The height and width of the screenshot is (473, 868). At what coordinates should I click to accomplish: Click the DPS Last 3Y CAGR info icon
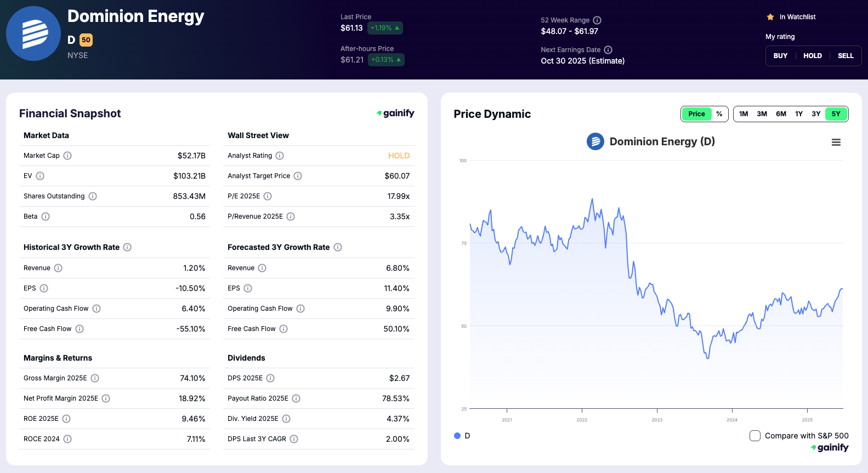[x=294, y=439]
